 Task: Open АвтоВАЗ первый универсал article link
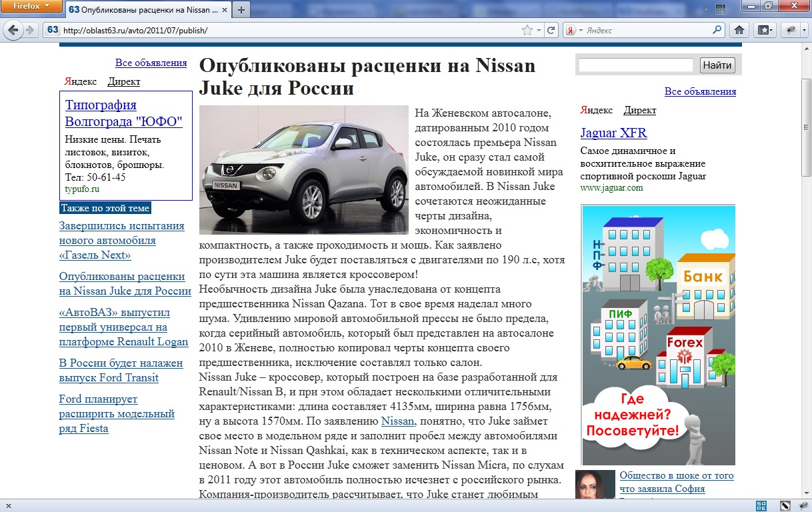coord(124,327)
